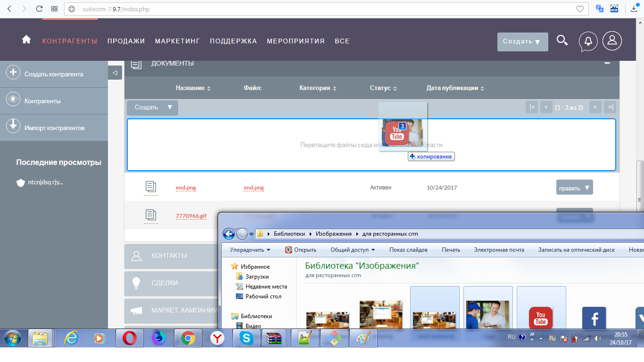Click the document icon in the 7770966.gif row
644x362 pixels.
150,215
